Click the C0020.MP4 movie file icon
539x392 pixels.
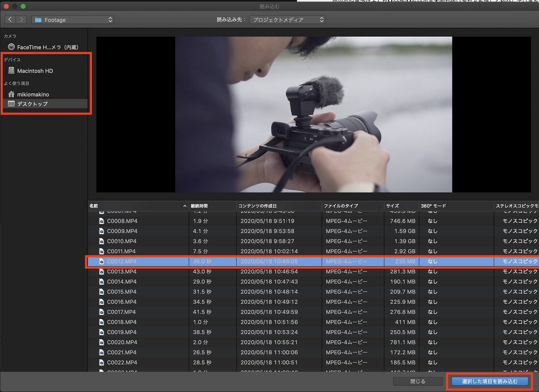[x=102, y=342]
